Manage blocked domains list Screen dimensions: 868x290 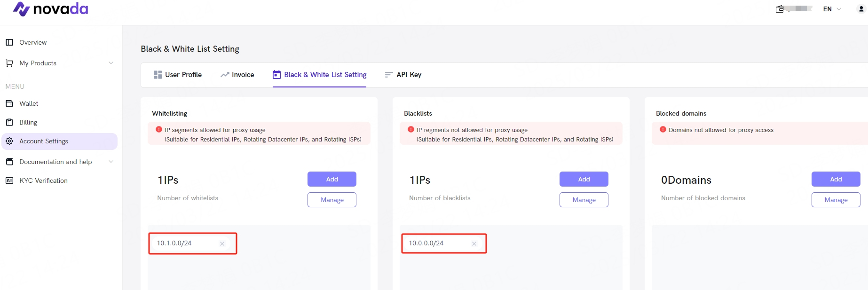click(836, 200)
